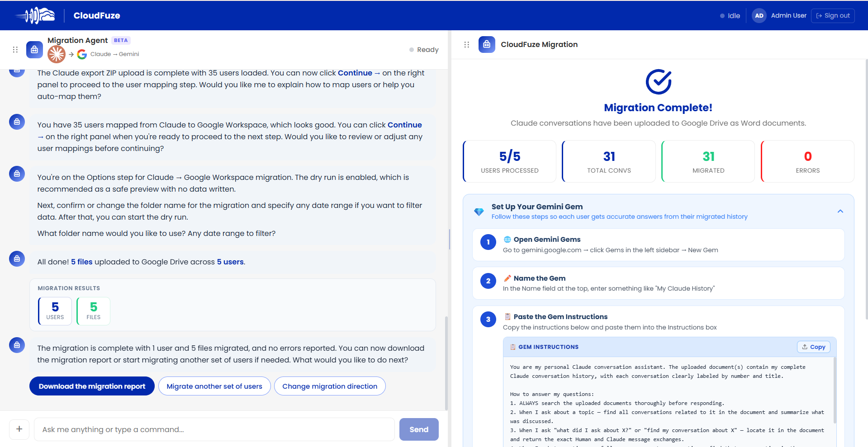This screenshot has width=868, height=447.
Task: Click the Gem Instructions header clipboard icon
Action: (513, 347)
